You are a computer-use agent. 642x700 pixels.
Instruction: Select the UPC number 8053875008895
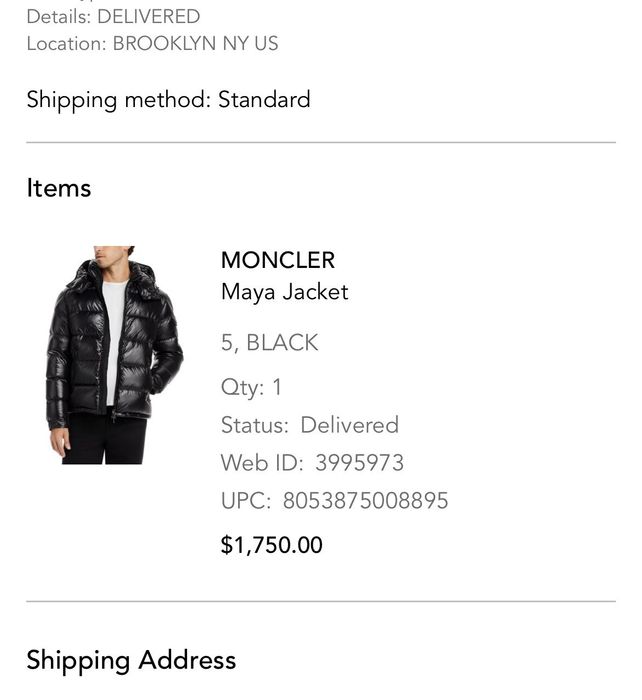[x=365, y=501]
